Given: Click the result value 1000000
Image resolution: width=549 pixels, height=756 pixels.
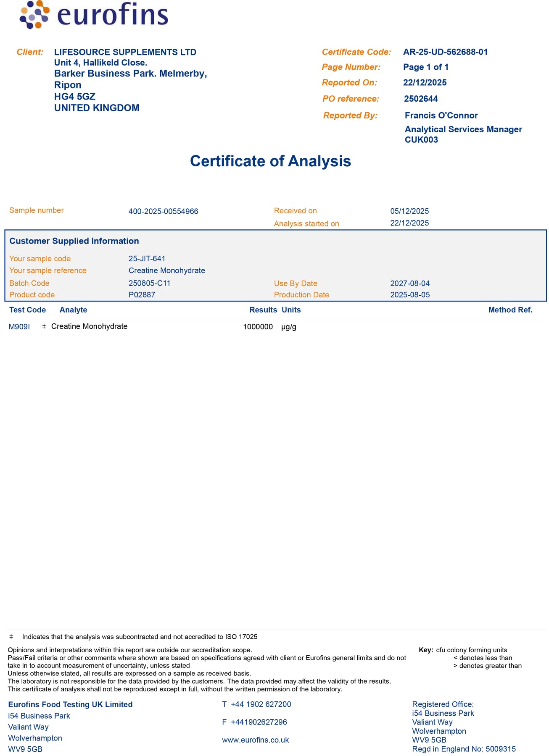Looking at the screenshot, I should point(258,327).
